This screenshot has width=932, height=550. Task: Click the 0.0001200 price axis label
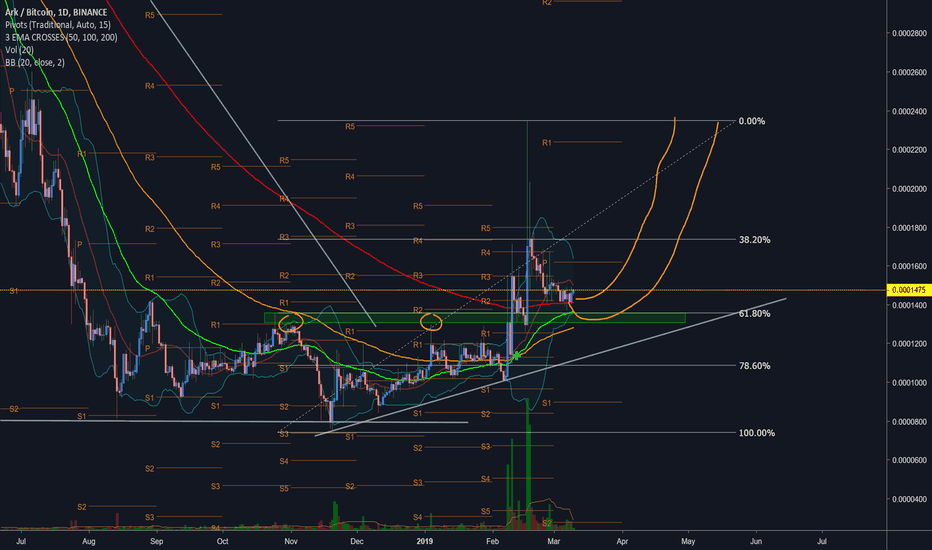tap(909, 344)
